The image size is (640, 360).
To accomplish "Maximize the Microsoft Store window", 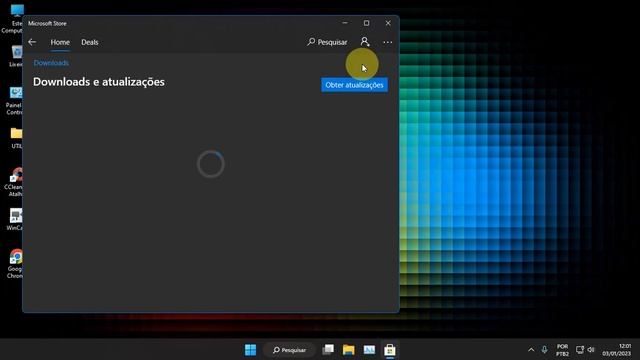I will [367, 23].
